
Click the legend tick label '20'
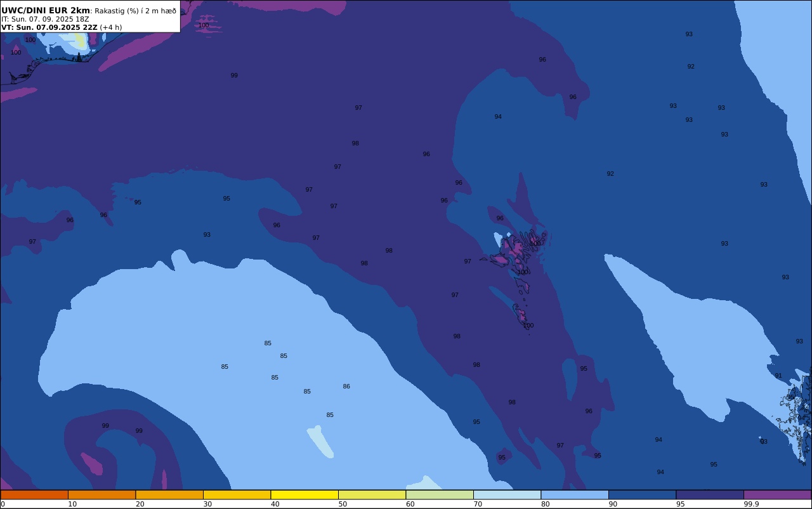click(x=140, y=504)
